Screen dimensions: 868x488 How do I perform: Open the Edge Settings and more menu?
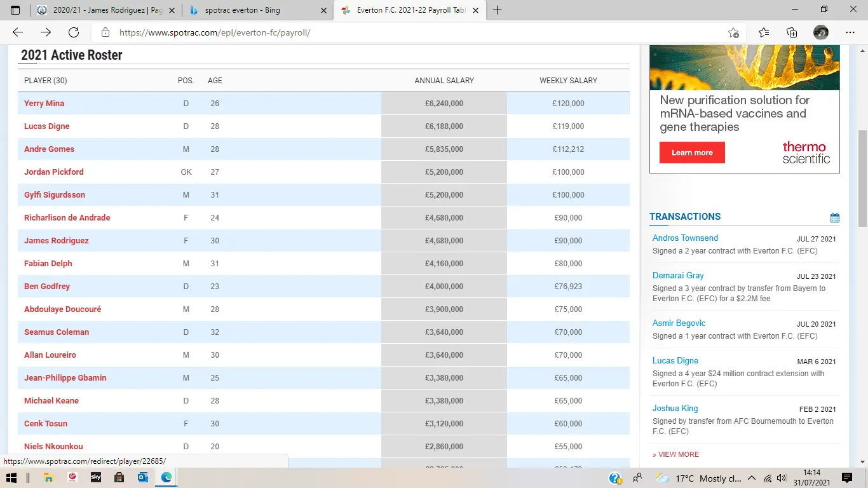pyautogui.click(x=850, y=32)
